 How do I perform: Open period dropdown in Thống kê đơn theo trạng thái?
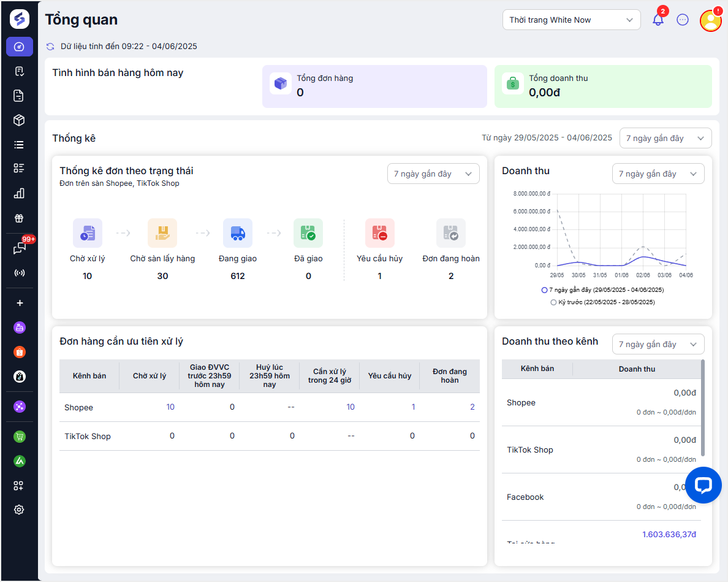(433, 174)
